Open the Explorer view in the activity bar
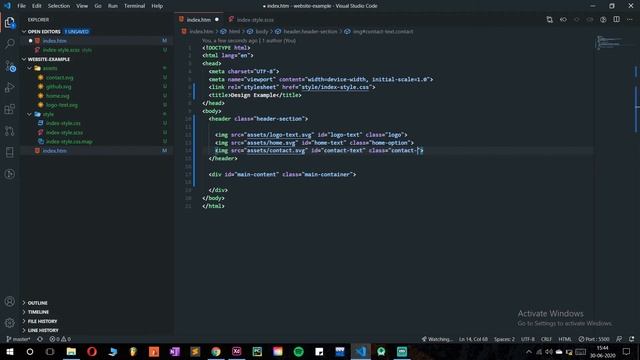 (x=9, y=22)
